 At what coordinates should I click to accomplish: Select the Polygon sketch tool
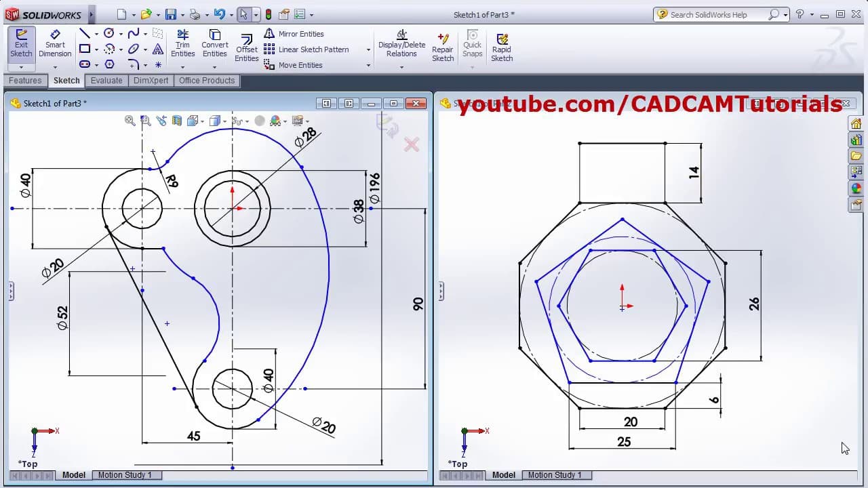click(109, 64)
